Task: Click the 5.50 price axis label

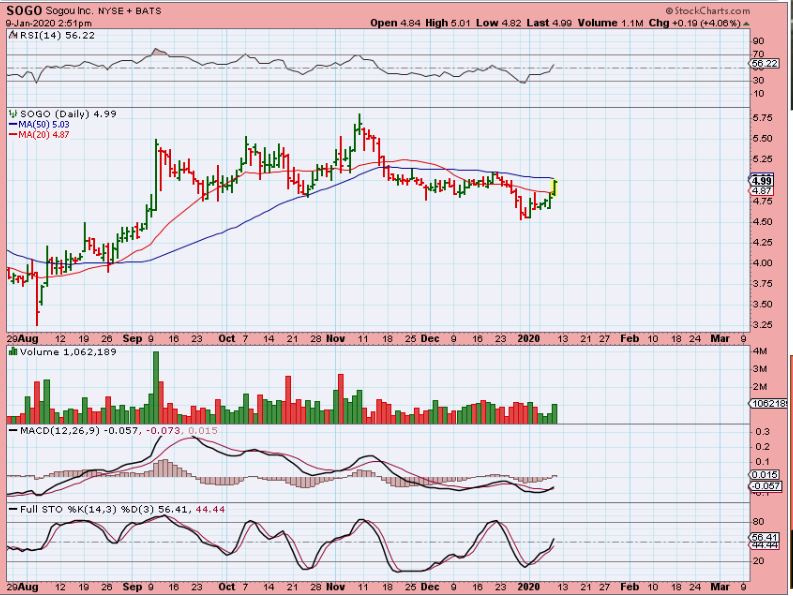Action: (x=762, y=139)
